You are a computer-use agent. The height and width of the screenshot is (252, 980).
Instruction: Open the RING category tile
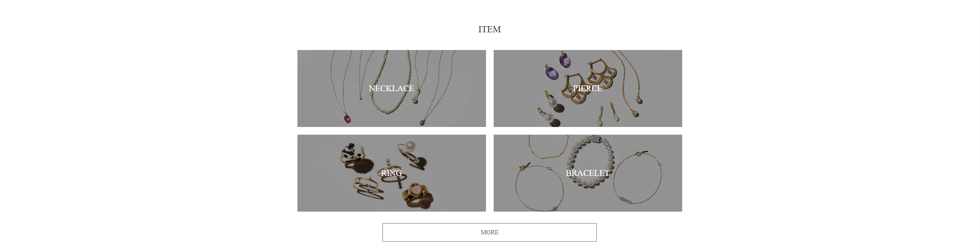pos(391,173)
